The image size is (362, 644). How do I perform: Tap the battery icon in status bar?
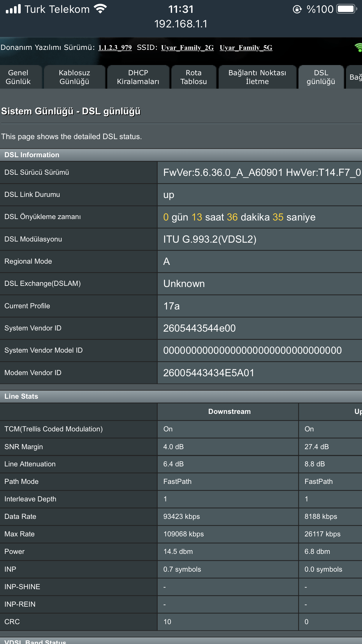[x=346, y=9]
